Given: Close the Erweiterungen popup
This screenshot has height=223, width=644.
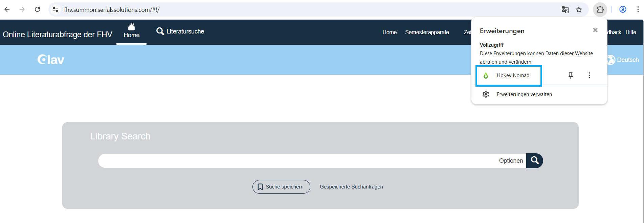Looking at the screenshot, I should coord(595,30).
